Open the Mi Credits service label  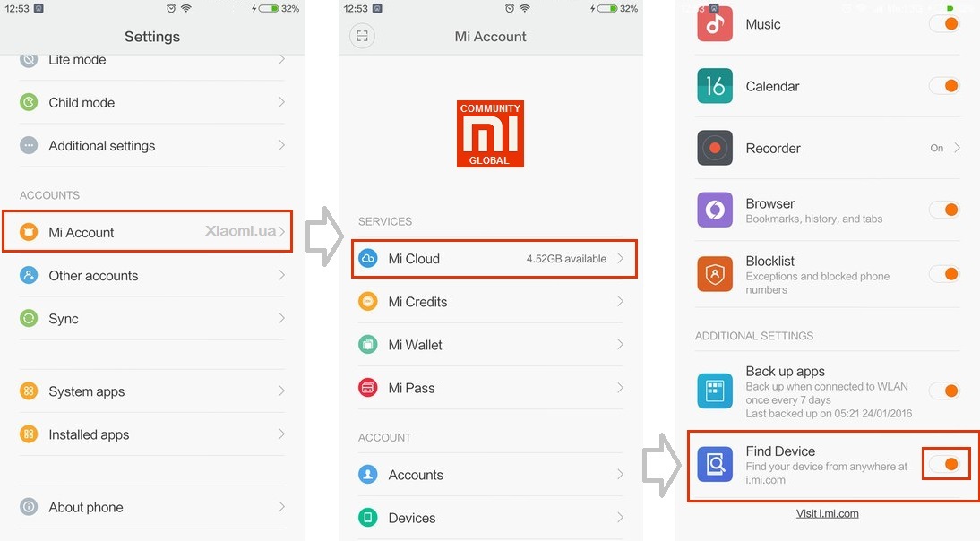tap(417, 302)
